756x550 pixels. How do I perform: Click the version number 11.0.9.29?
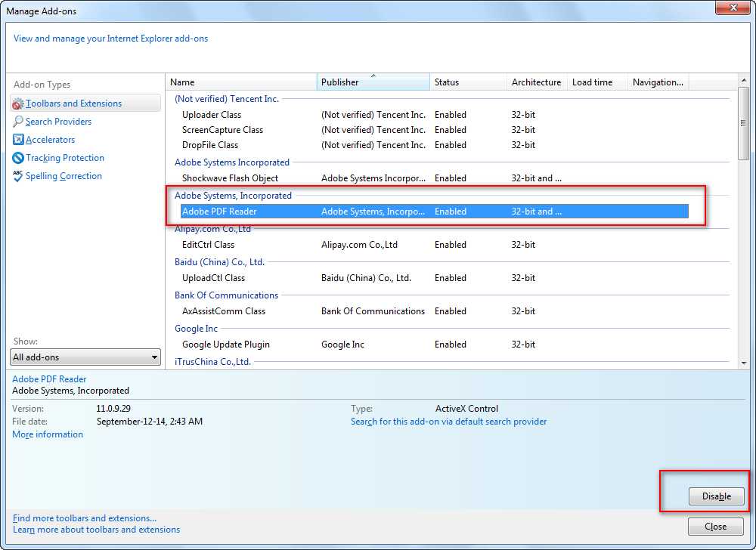(113, 409)
